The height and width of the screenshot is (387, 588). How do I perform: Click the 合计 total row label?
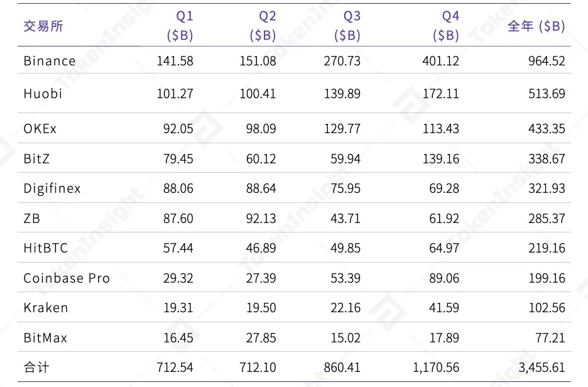36,368
